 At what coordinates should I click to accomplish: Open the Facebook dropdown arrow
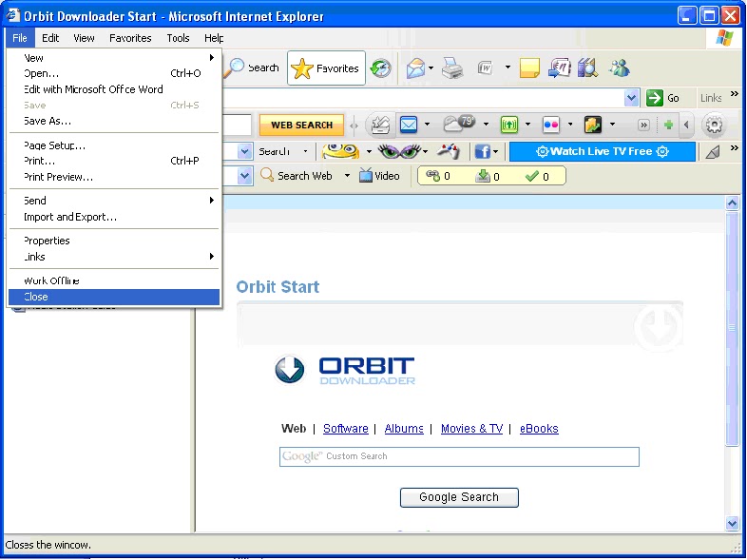tap(495, 152)
